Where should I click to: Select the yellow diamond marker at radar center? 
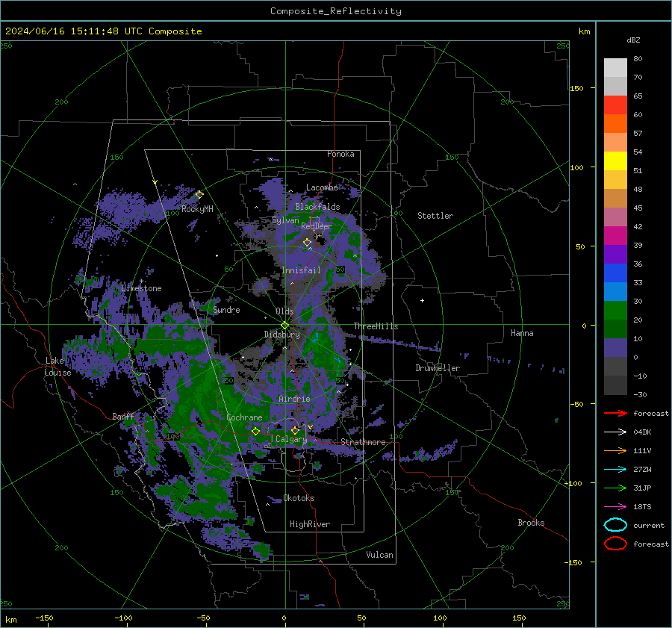(x=285, y=325)
